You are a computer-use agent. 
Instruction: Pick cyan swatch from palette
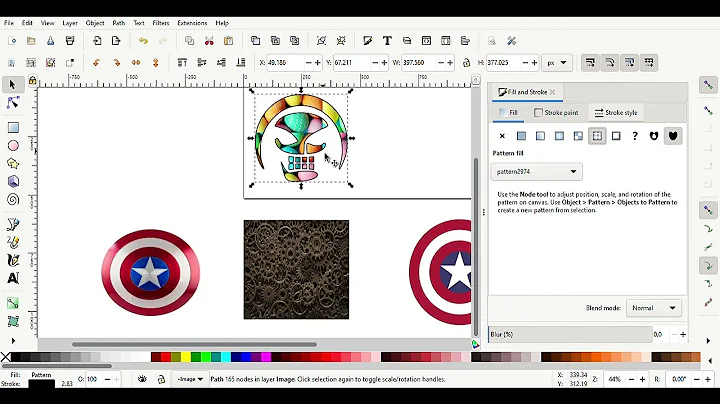click(226, 357)
